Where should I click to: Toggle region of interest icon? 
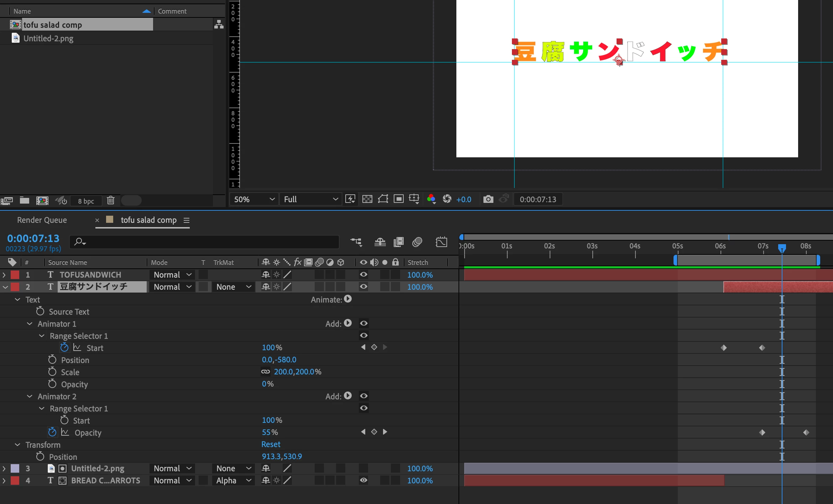coord(398,199)
